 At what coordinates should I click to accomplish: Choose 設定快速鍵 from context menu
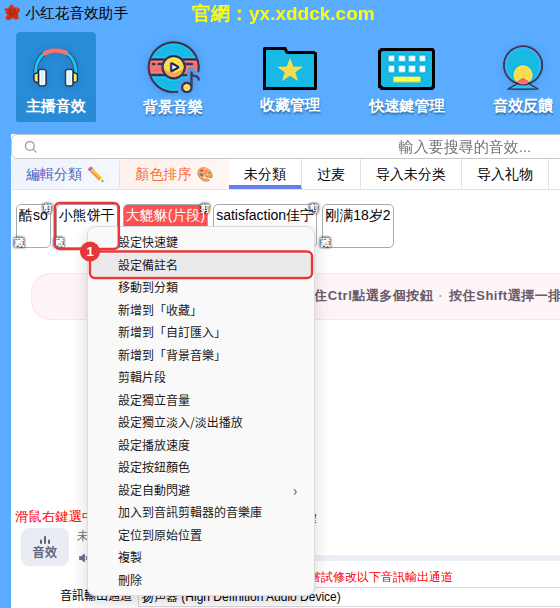(x=201, y=242)
